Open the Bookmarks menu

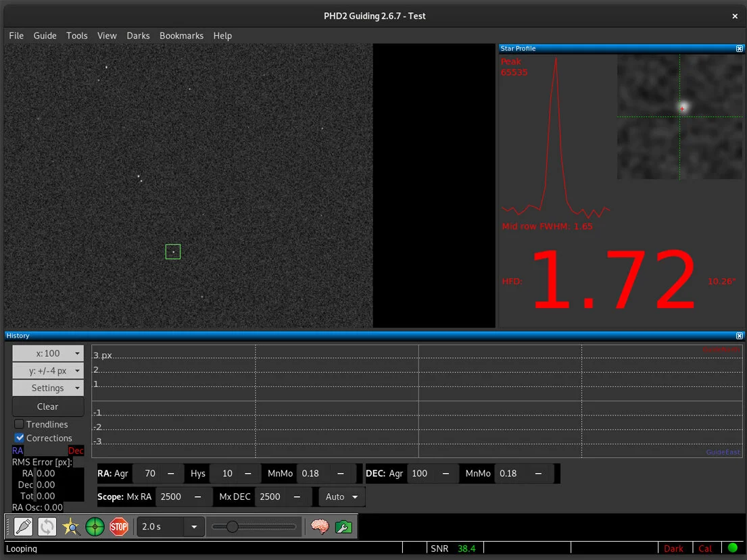click(181, 36)
